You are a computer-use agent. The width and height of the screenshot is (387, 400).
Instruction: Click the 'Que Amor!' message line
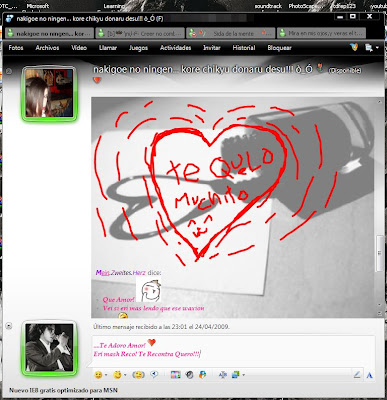[x=118, y=300]
